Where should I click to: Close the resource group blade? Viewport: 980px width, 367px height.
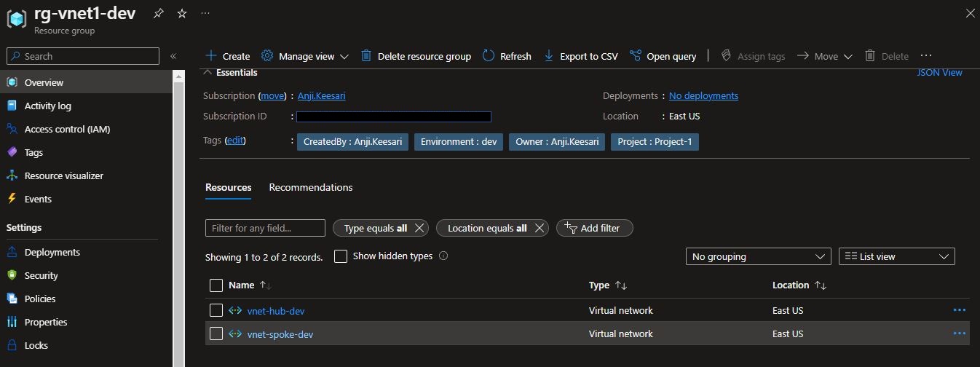[x=970, y=13]
